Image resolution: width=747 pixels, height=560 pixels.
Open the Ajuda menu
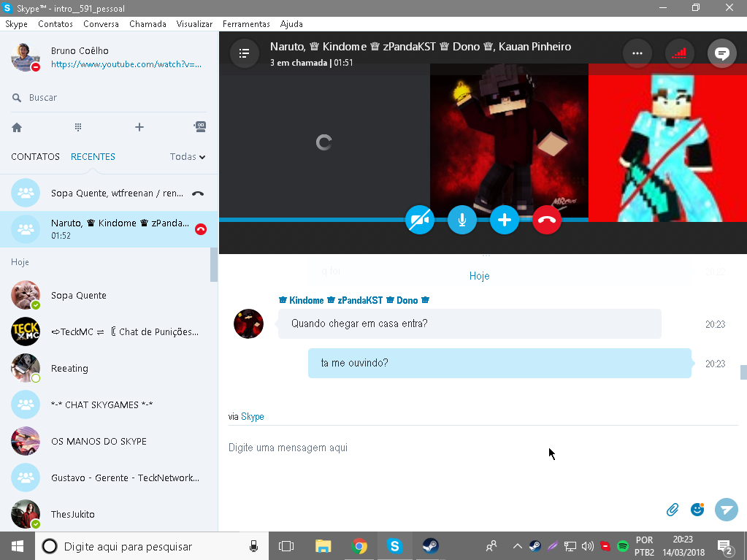tap(291, 24)
